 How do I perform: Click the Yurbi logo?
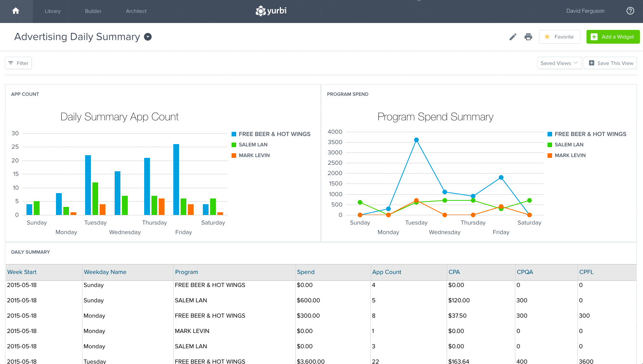tap(271, 11)
